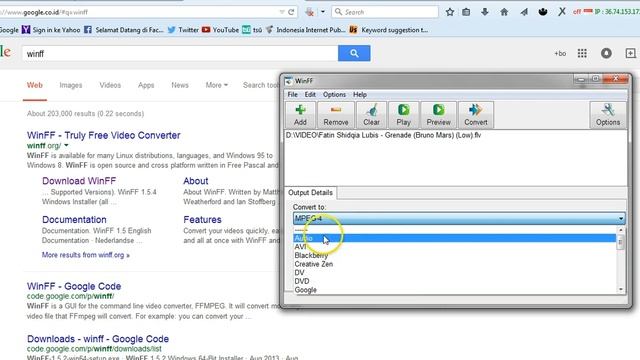Open the File menu in WinFF
This screenshot has height=360, width=640.
[293, 95]
